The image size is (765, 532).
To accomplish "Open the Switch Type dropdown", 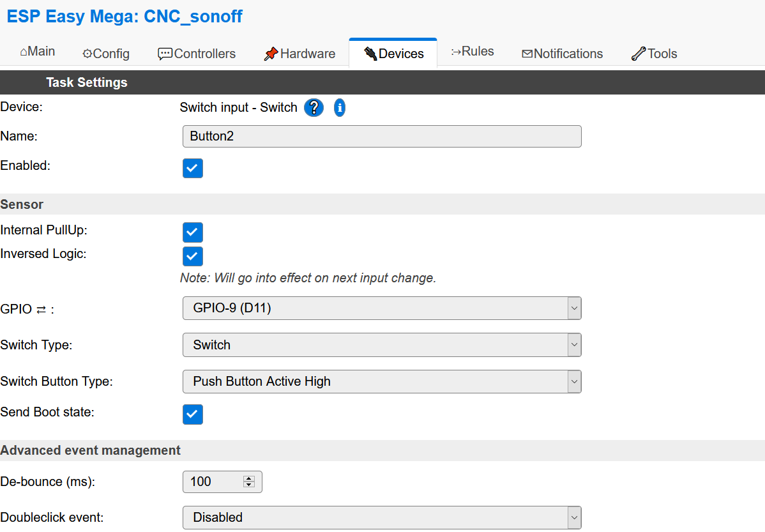I will click(x=382, y=345).
